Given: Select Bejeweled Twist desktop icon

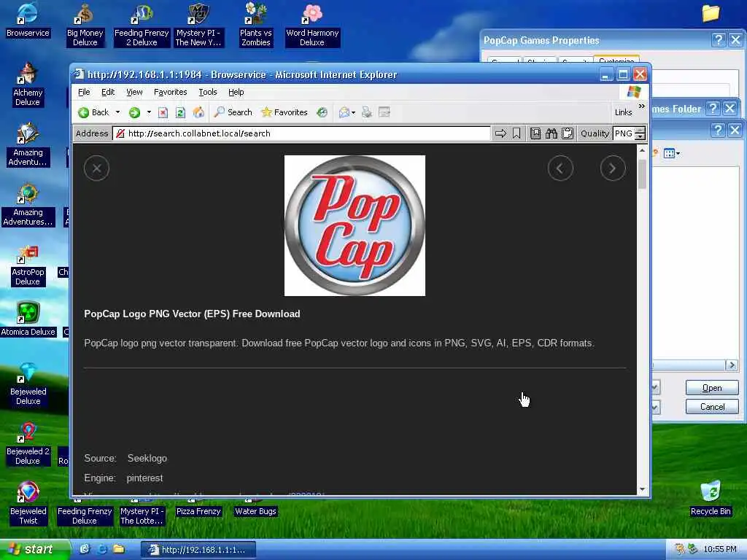Looking at the screenshot, I should click(x=28, y=503).
